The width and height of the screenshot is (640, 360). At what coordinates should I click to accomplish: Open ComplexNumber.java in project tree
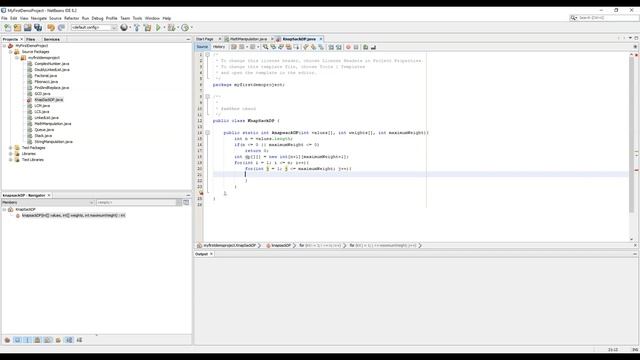tap(52, 64)
